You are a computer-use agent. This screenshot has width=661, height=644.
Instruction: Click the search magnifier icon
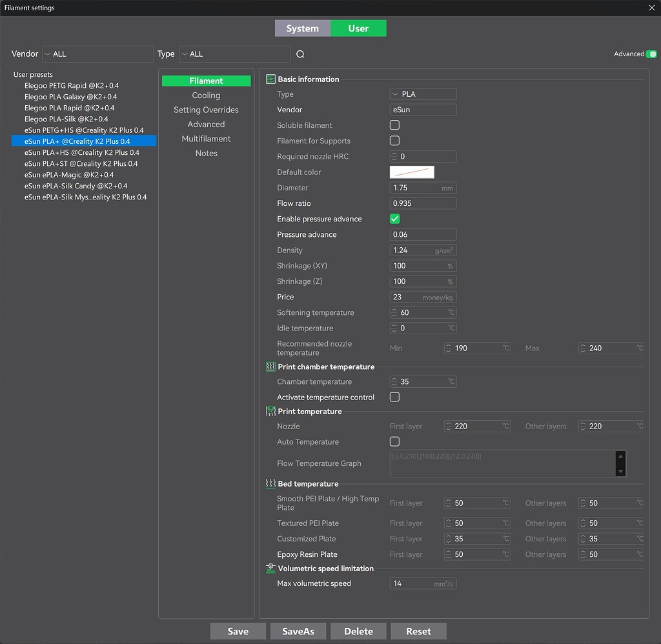coord(300,54)
